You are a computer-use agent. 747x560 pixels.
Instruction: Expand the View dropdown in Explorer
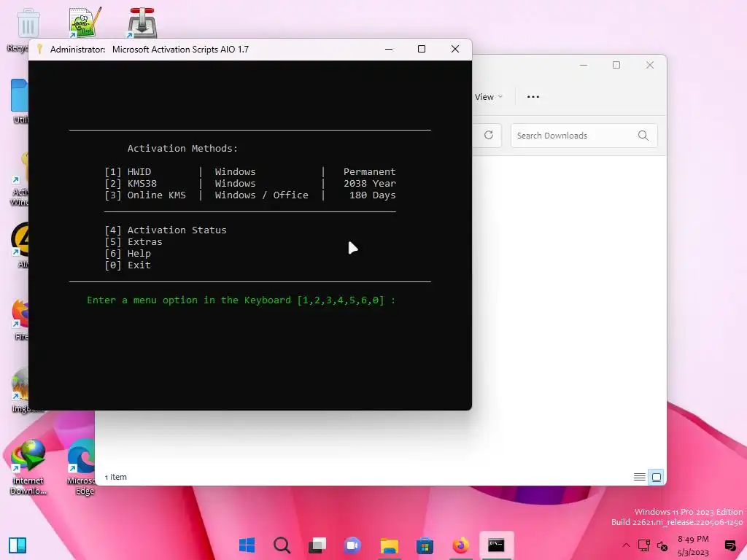coord(489,97)
